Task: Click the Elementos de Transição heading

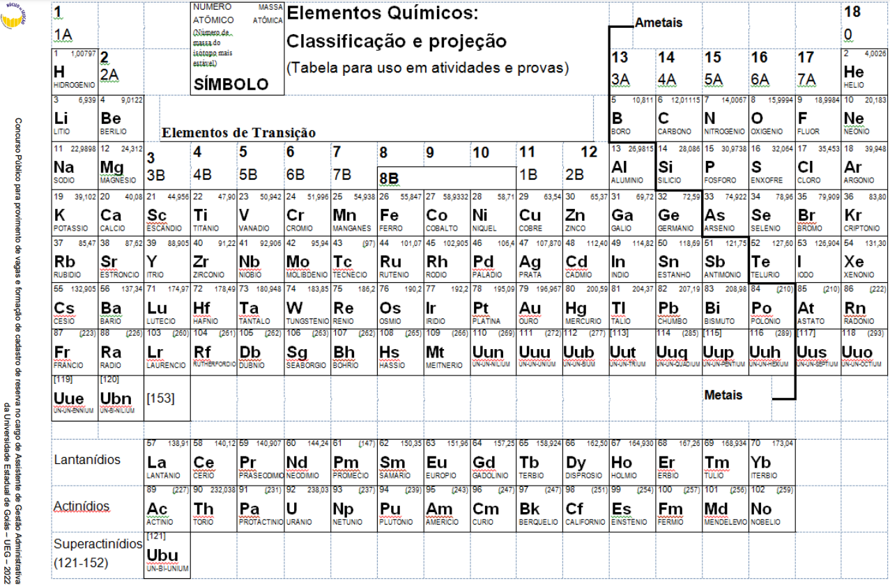Action: click(238, 132)
